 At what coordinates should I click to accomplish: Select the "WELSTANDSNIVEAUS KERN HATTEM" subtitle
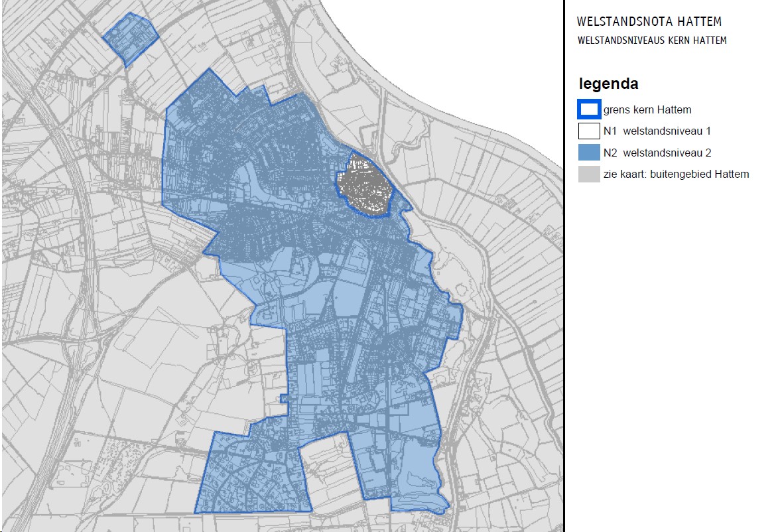[x=652, y=40]
